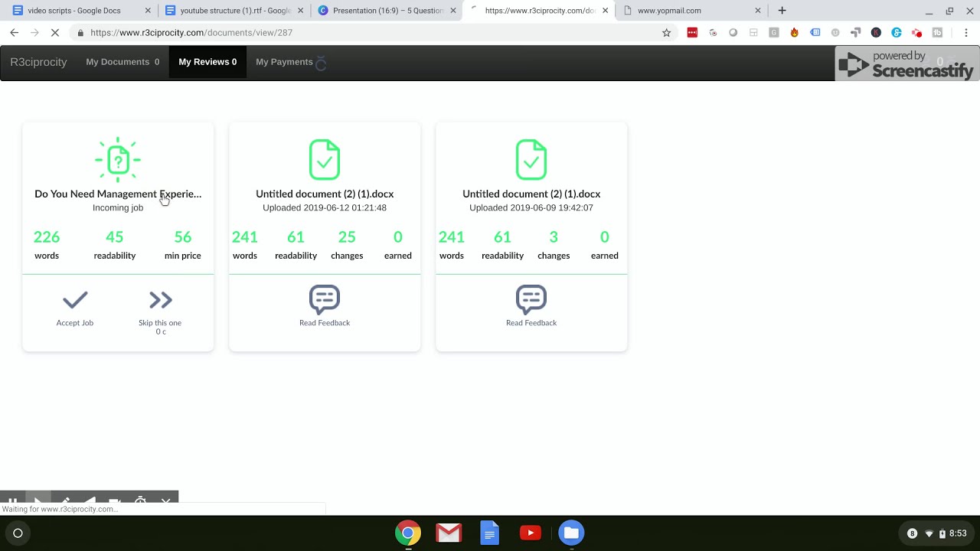Click the 3 changes value
This screenshot has width=980, height=551.
[554, 237]
